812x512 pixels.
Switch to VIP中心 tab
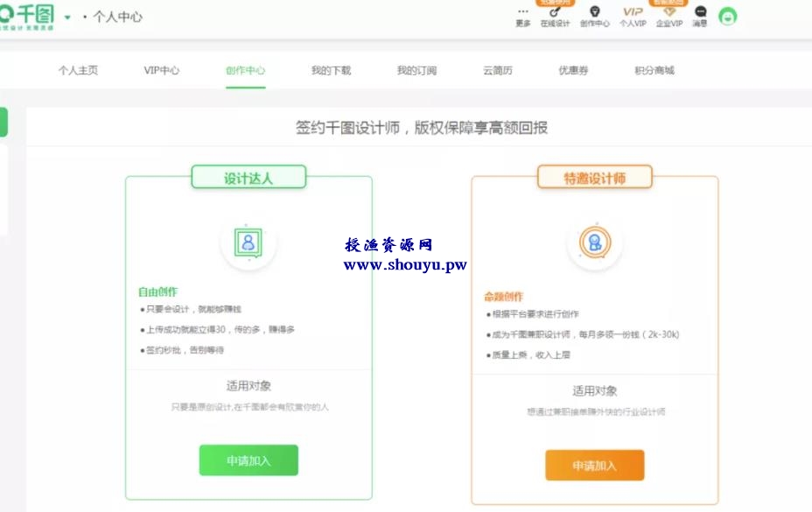coord(162,71)
